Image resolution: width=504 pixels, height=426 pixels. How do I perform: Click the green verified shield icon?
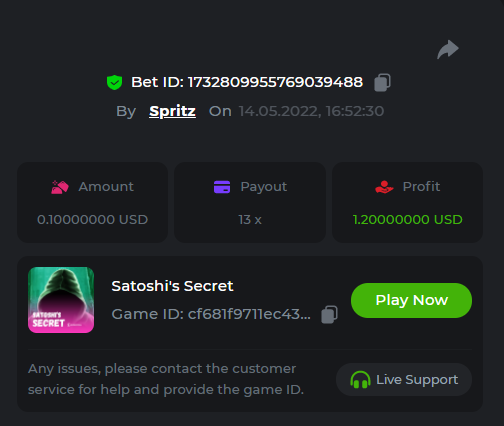click(114, 82)
